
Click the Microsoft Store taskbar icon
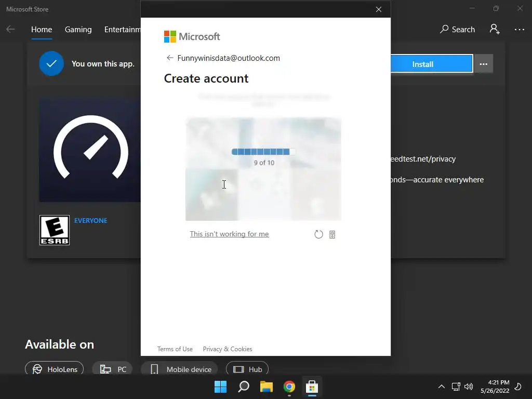point(312,387)
